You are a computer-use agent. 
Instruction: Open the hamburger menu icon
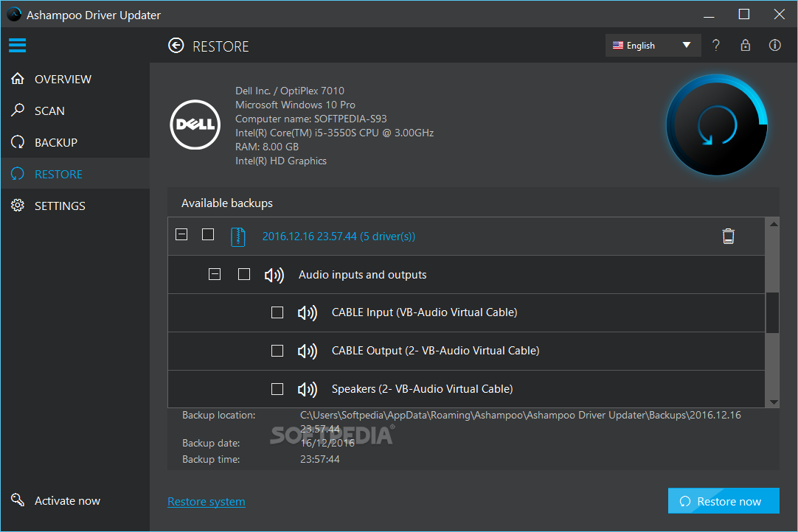tap(17, 45)
